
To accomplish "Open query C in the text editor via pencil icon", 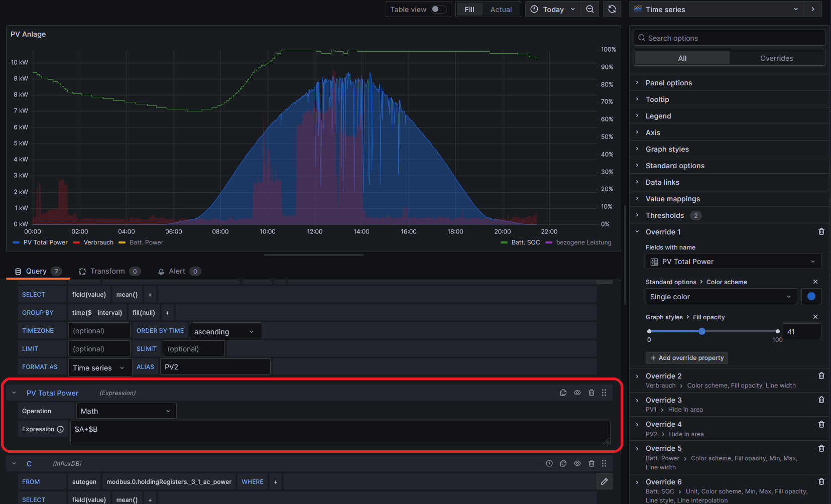I will [605, 481].
